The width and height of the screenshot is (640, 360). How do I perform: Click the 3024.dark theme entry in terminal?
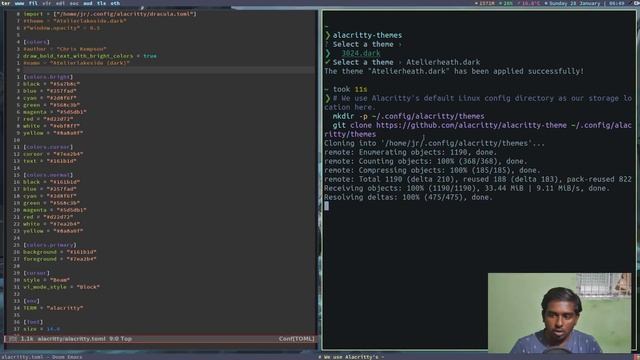361,53
